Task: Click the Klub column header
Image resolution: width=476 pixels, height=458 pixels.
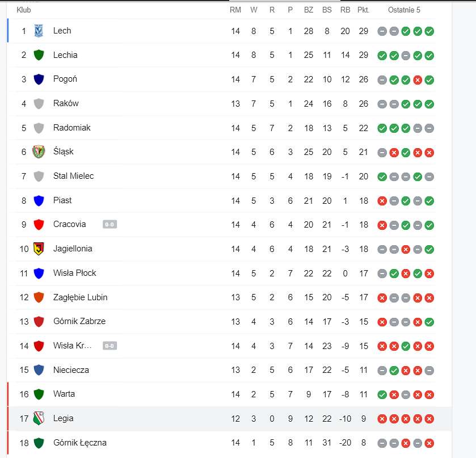Action: pyautogui.click(x=24, y=10)
